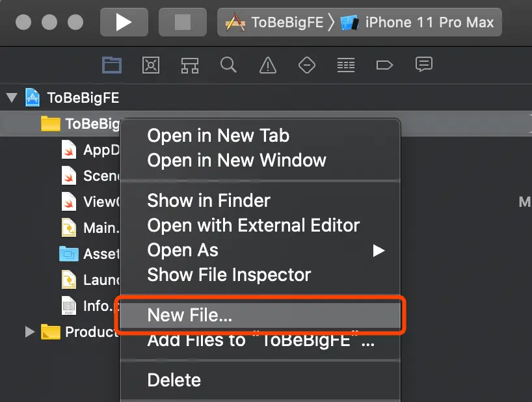Open the Issue navigator warning icon
Image resolution: width=532 pixels, height=402 pixels.
point(267,64)
